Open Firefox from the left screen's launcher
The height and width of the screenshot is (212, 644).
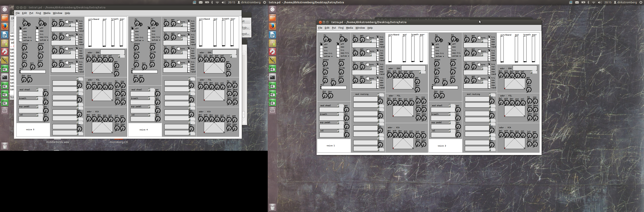tap(5, 26)
